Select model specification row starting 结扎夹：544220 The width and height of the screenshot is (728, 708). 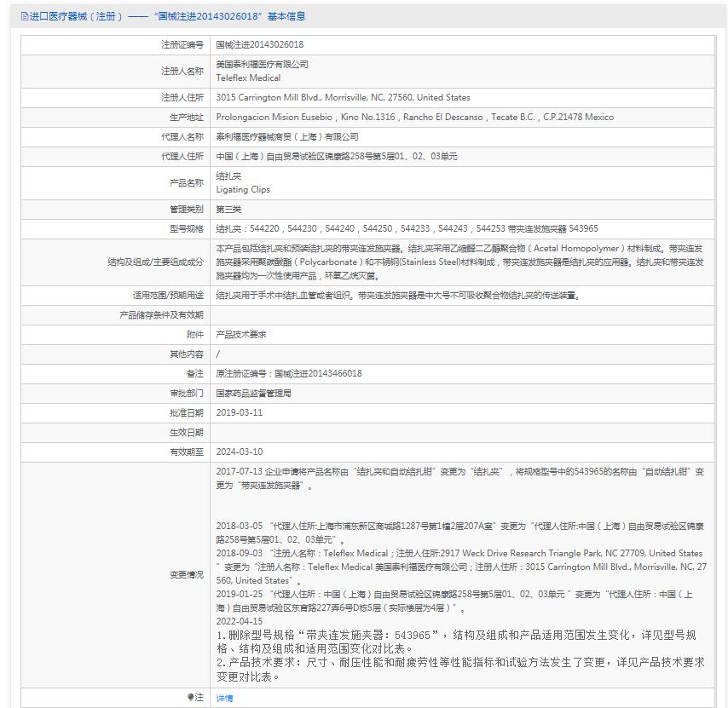407,228
